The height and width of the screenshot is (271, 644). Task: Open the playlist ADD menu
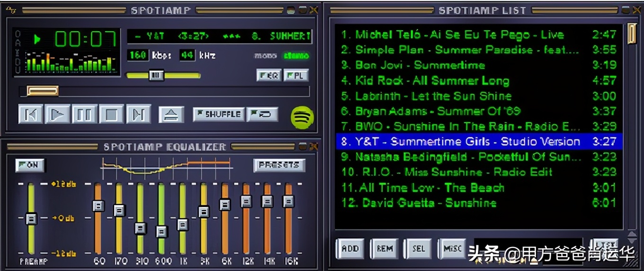[x=350, y=249]
